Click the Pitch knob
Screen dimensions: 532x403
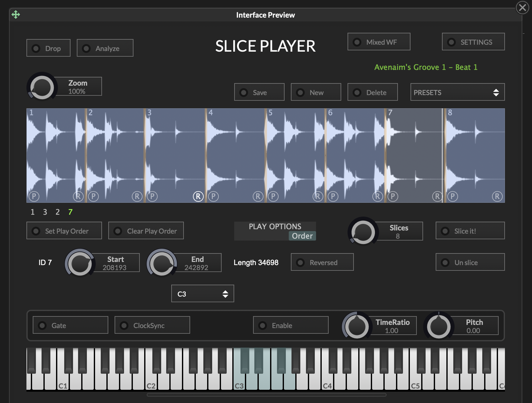click(439, 326)
